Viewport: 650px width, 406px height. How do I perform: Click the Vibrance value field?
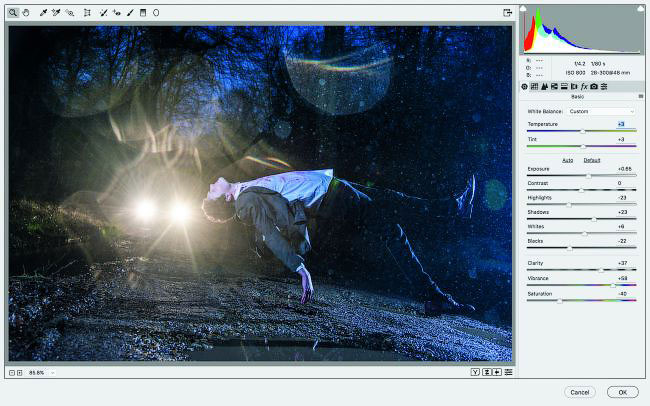tap(625, 278)
